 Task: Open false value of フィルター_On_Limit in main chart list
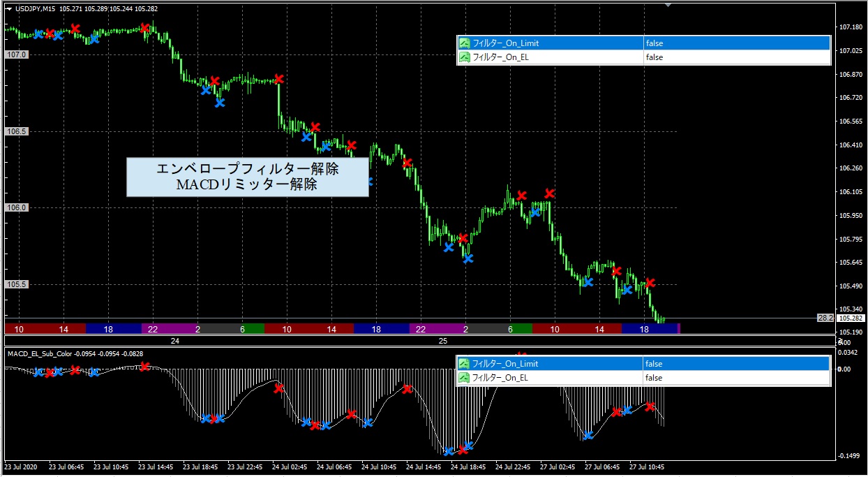[737, 43]
